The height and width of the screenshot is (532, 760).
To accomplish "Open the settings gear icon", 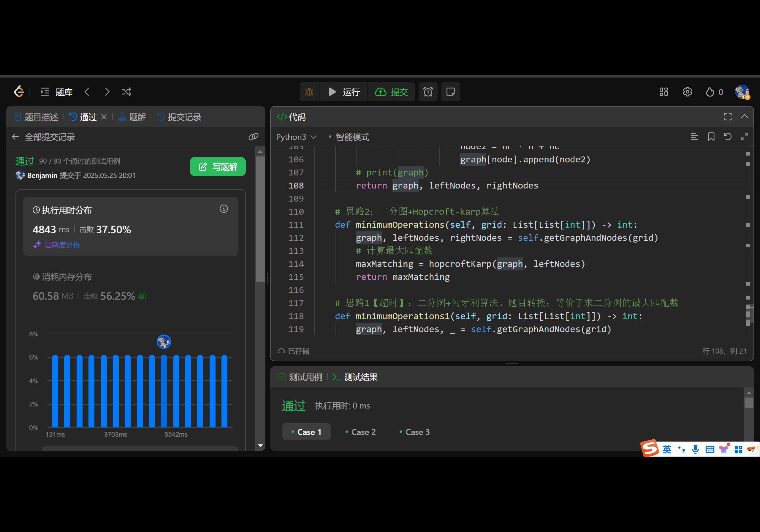I will [687, 92].
